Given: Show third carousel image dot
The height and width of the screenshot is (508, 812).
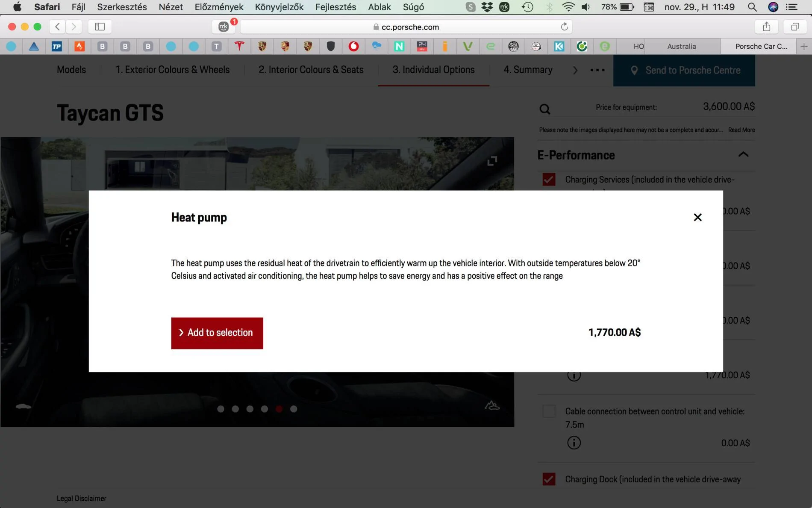Looking at the screenshot, I should 250,409.
